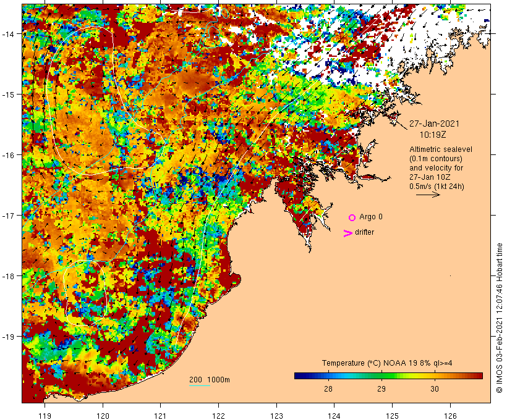Click the -17 latitude axis label
The image size is (507, 420).
point(11,216)
